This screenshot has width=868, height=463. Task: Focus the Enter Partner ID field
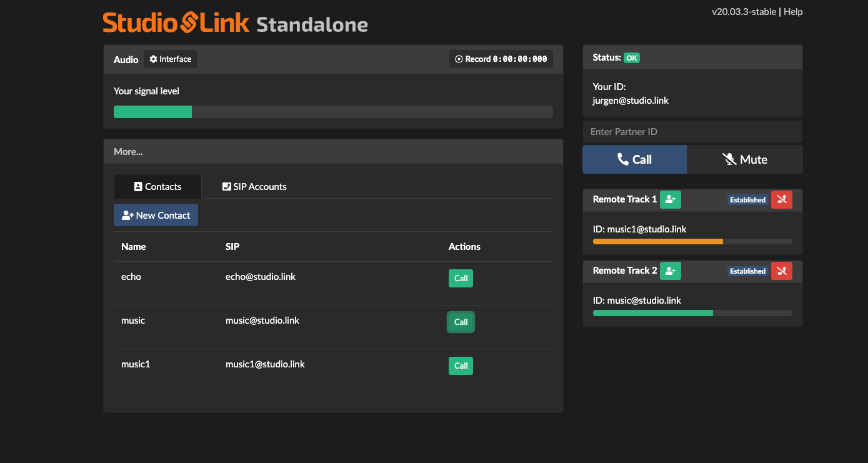[692, 132]
